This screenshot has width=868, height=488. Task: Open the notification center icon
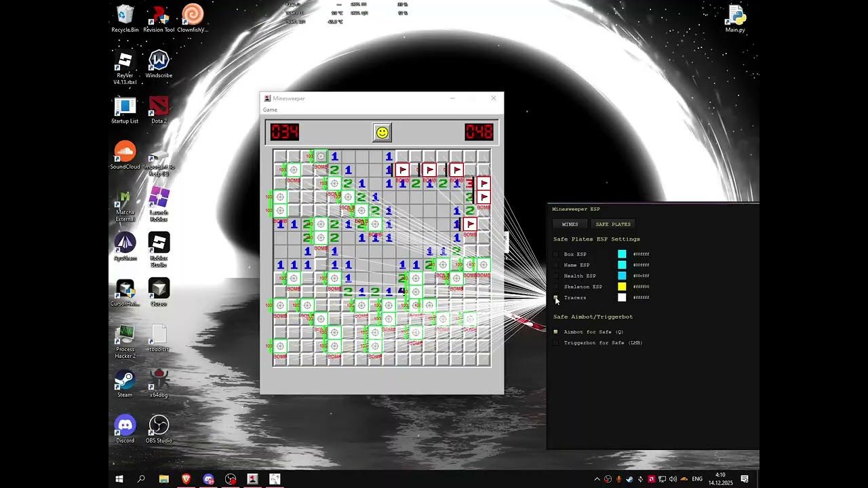coord(745,479)
